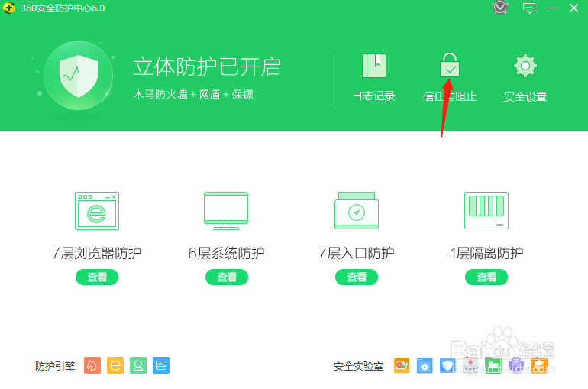This screenshot has height=389, width=588.
Task: Open the media player lab icon
Action: [x=402, y=365]
